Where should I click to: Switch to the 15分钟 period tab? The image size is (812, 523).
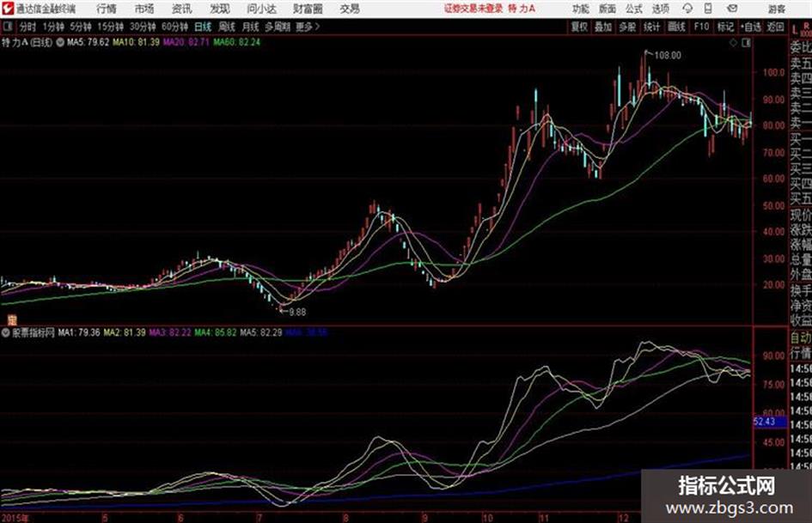pyautogui.click(x=110, y=27)
